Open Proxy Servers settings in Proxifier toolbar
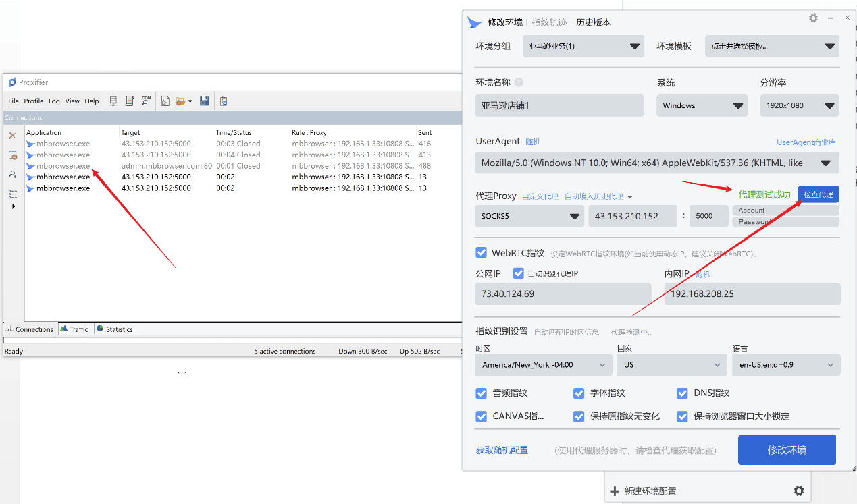Screen dimensions: 857x504 click(x=114, y=101)
